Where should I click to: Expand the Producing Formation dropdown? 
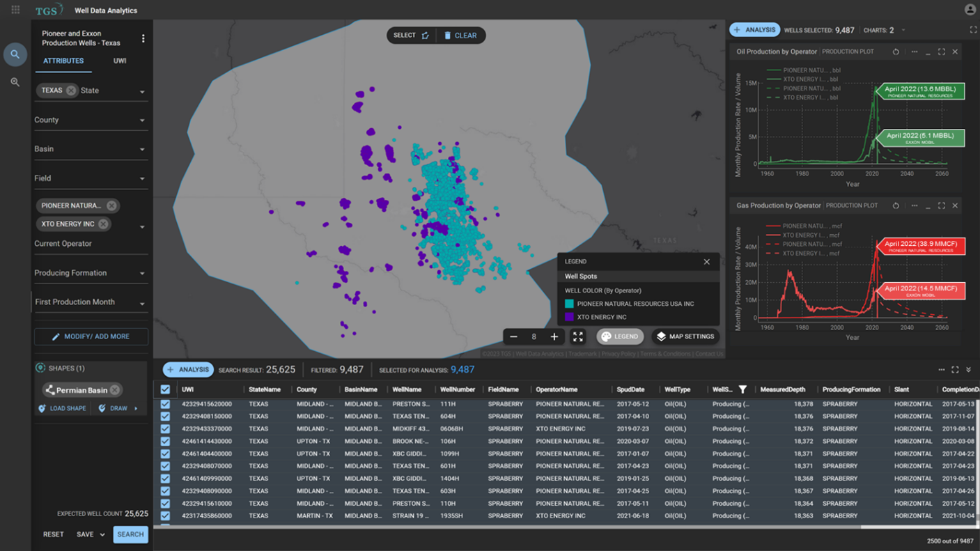[142, 274]
